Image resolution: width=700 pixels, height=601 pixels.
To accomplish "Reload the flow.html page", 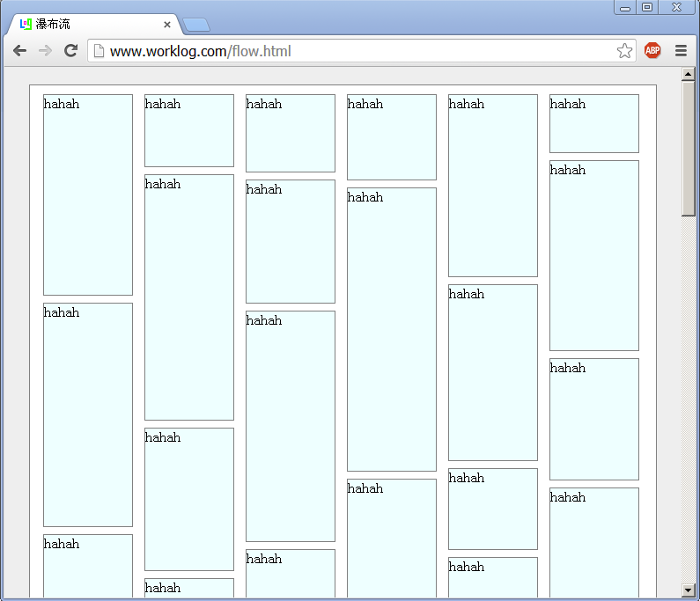I will 71,51.
